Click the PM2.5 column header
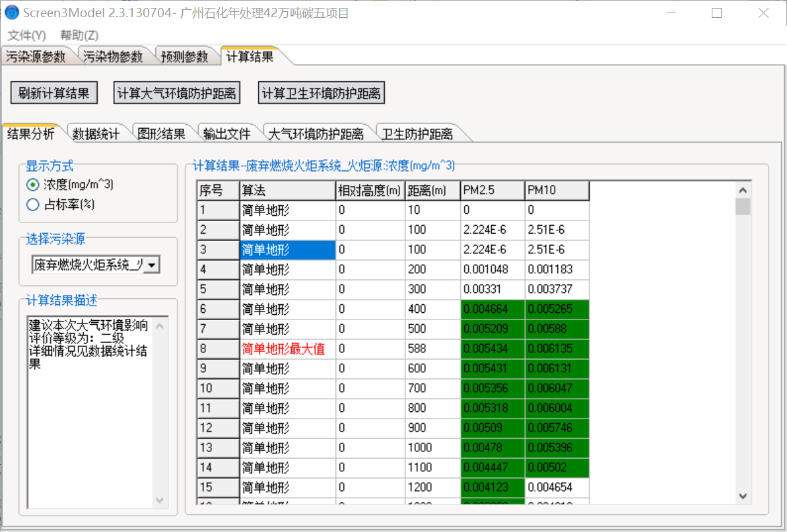The width and height of the screenshot is (787, 532). 493,190
